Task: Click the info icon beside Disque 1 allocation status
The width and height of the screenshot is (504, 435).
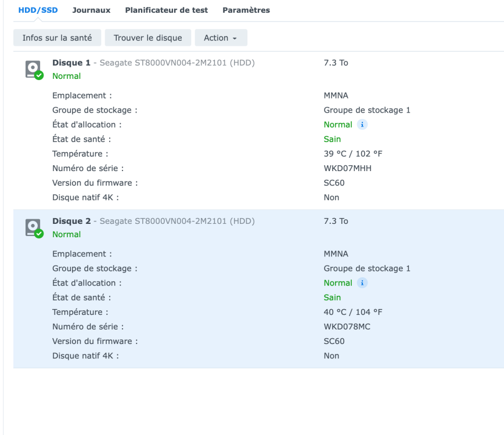Action: [x=362, y=125]
